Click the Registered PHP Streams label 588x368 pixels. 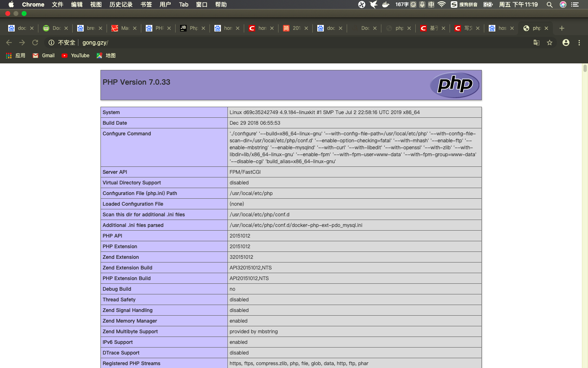click(131, 364)
